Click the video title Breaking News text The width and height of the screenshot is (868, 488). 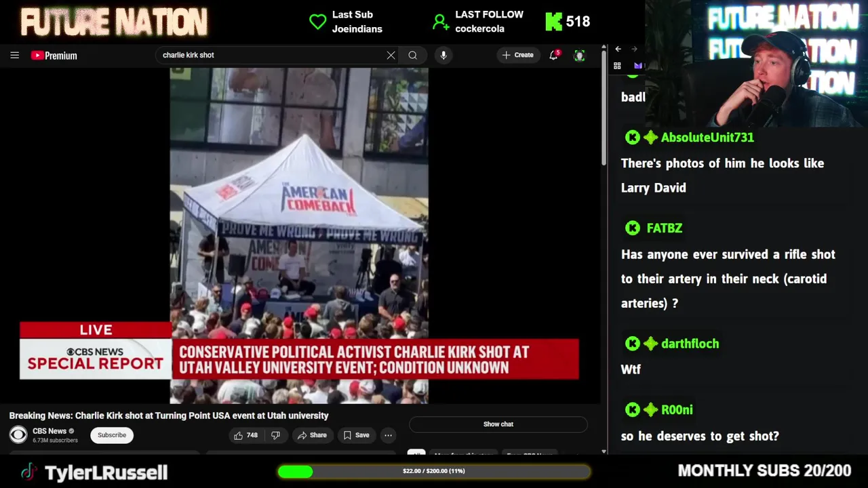(x=169, y=415)
